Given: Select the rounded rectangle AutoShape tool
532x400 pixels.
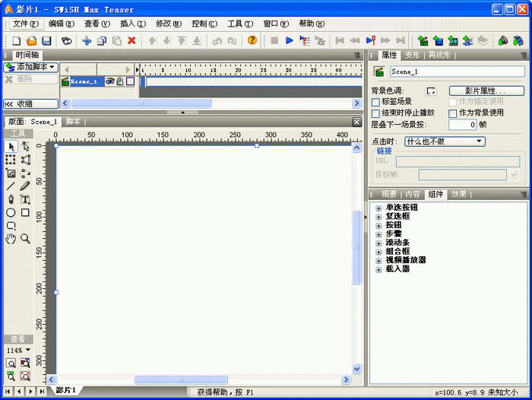Looking at the screenshot, I should (11, 226).
